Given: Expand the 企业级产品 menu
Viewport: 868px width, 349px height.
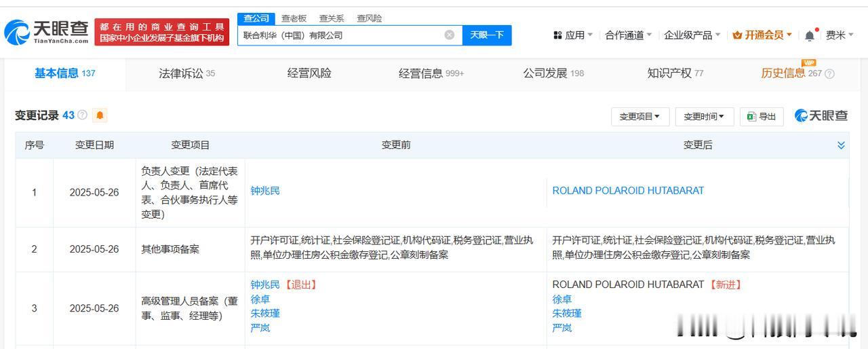Looking at the screenshot, I should pyautogui.click(x=692, y=35).
